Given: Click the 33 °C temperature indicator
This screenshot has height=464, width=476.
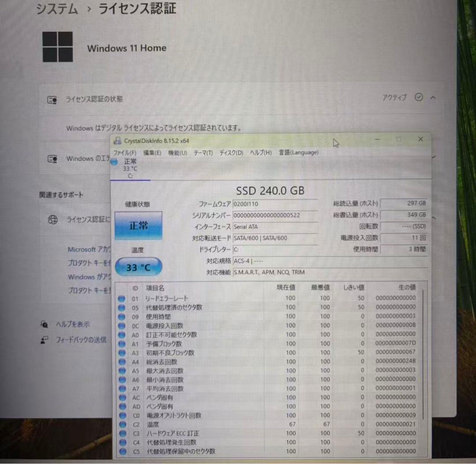Looking at the screenshot, I should coord(138,266).
